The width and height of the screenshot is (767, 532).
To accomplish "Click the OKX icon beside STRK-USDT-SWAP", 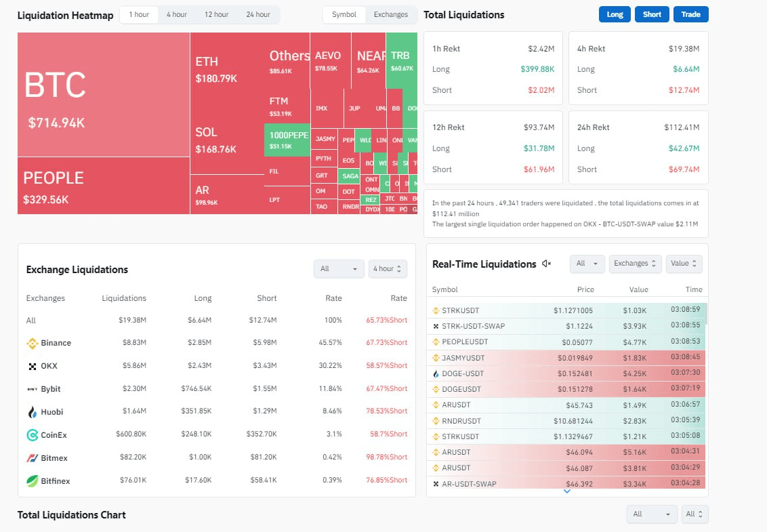I will 436,327.
